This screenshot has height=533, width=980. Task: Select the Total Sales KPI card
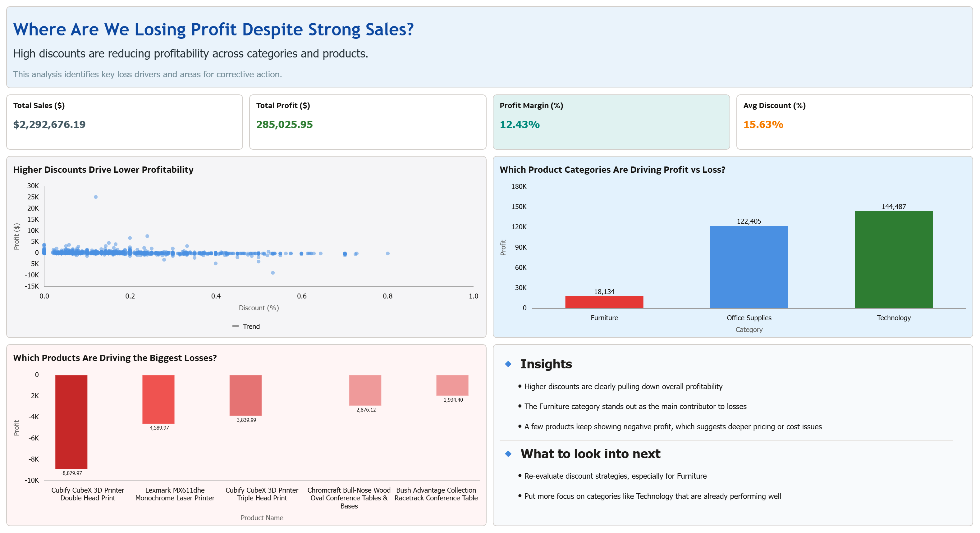point(124,122)
